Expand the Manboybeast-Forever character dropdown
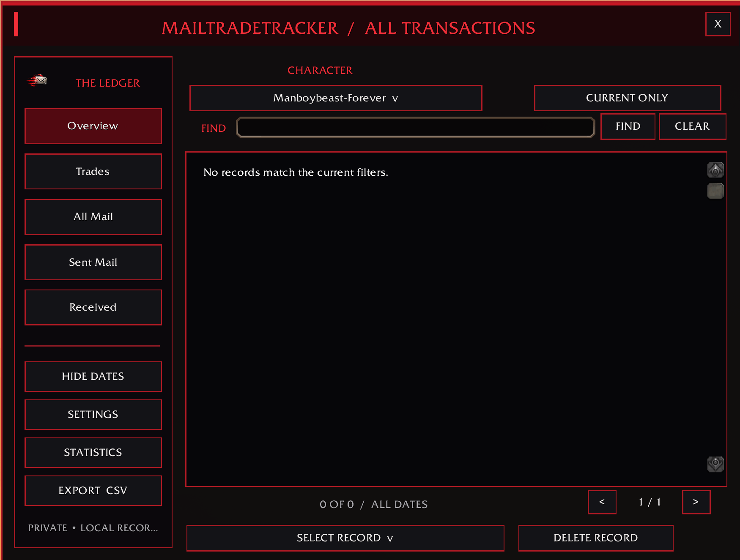 pyautogui.click(x=336, y=98)
